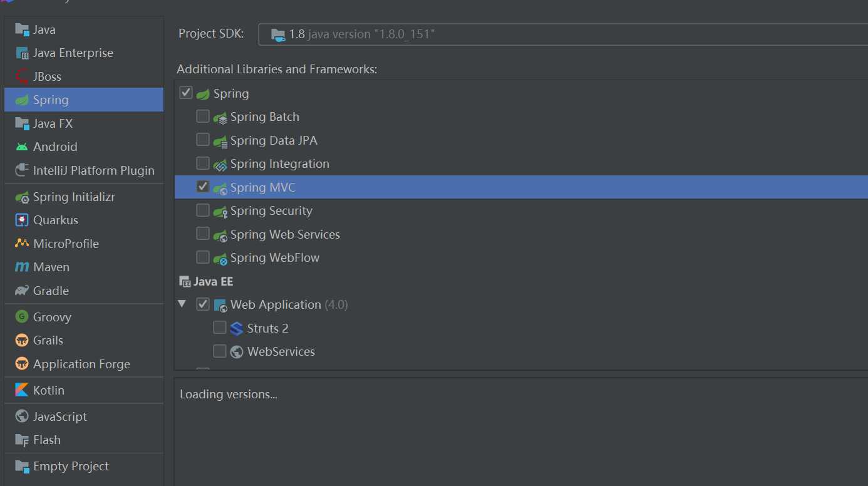Screen dimensions: 868x486
Task: Select Java Enterprise project type label
Action: click(x=73, y=53)
